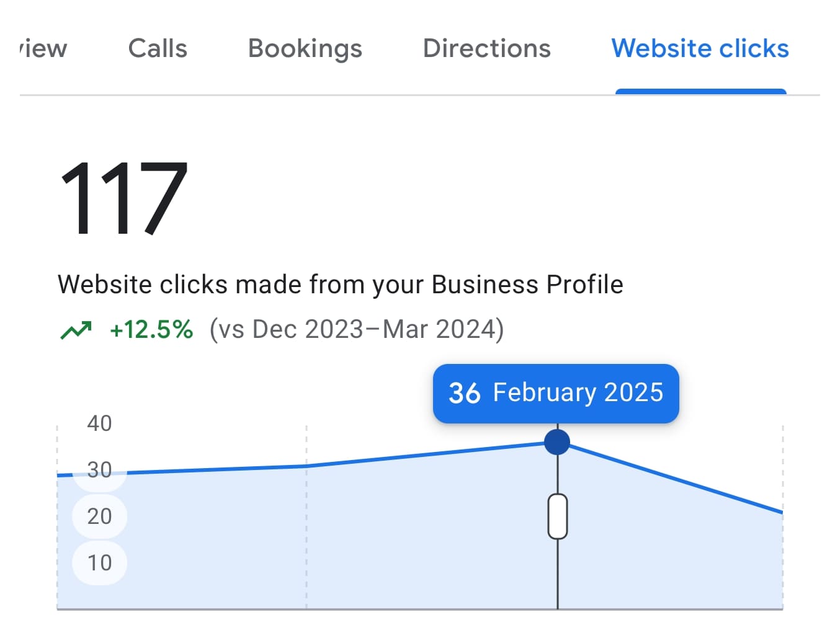This screenshot has height=620, width=840.
Task: Click the 30 axis label
Action: coord(99,470)
